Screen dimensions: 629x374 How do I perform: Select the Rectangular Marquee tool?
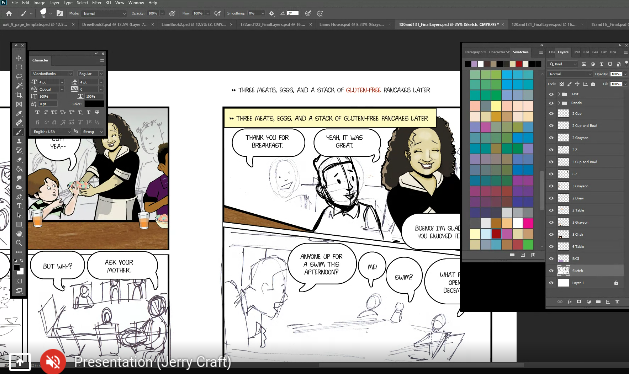(19, 67)
